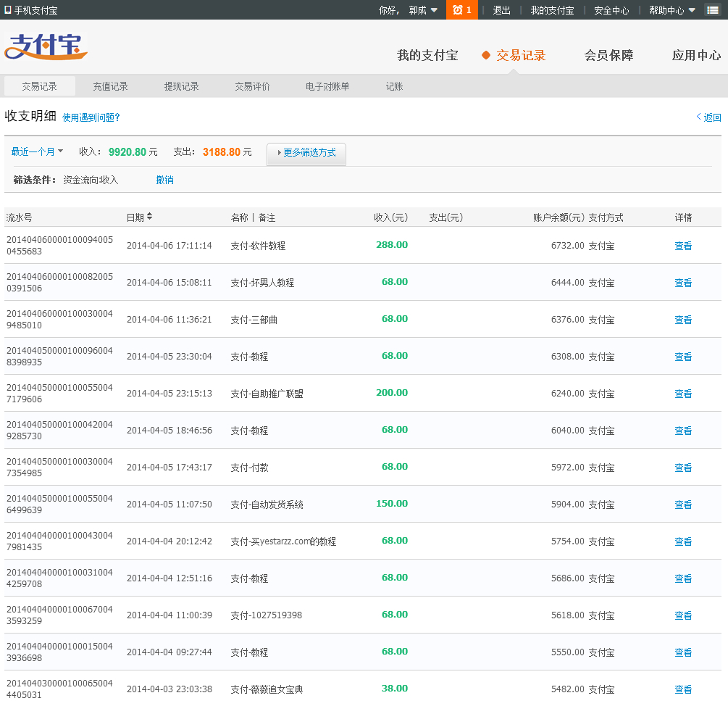
Task: Click the 手机支付宝 phone icon
Action: tap(8, 10)
